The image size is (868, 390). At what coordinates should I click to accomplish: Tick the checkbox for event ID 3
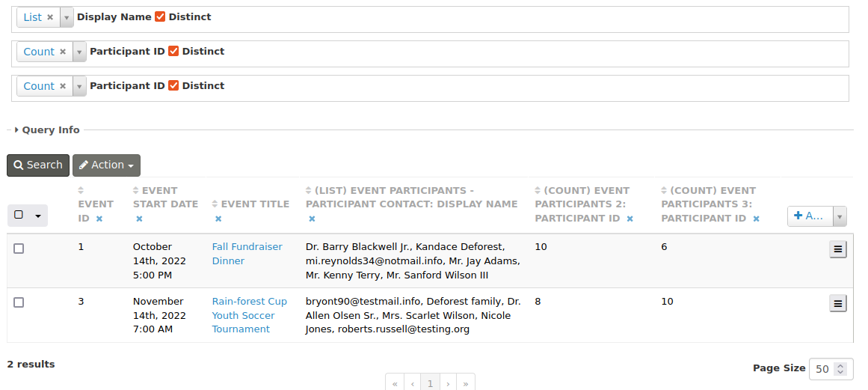(x=19, y=302)
